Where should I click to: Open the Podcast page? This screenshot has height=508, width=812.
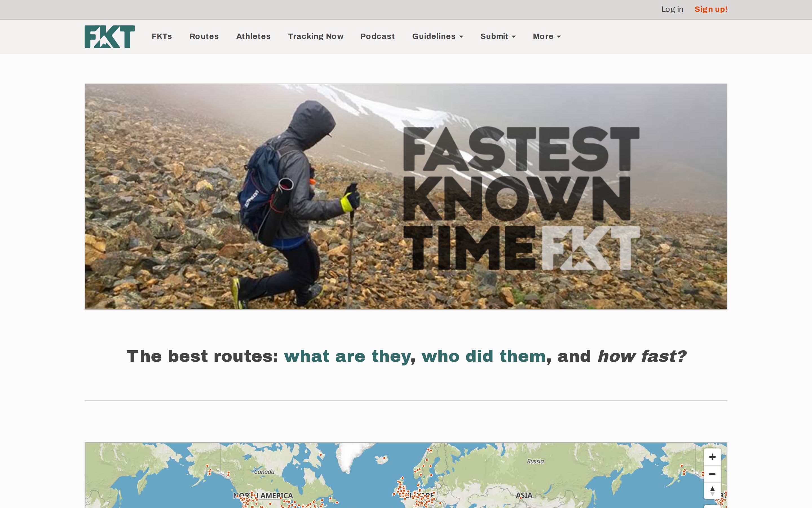(x=378, y=36)
